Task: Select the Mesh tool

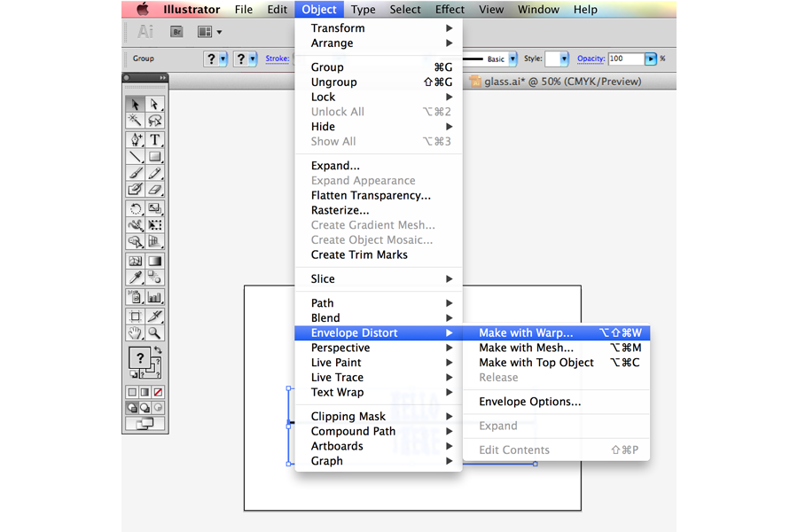Action: coord(136,262)
